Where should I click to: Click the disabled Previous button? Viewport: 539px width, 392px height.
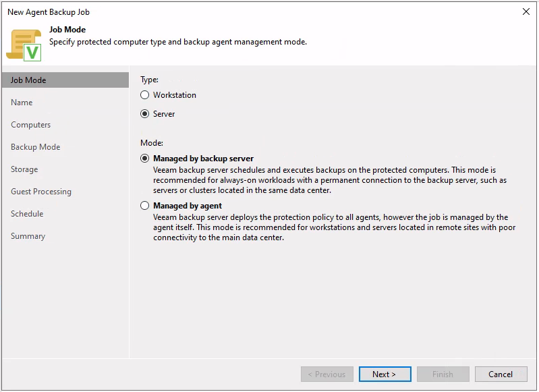point(327,374)
